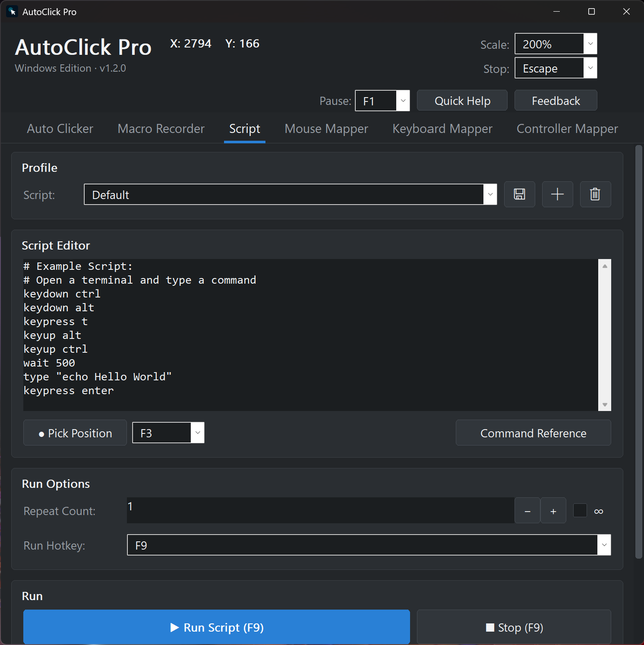
Task: Delete the selected script profile
Action: (x=595, y=194)
